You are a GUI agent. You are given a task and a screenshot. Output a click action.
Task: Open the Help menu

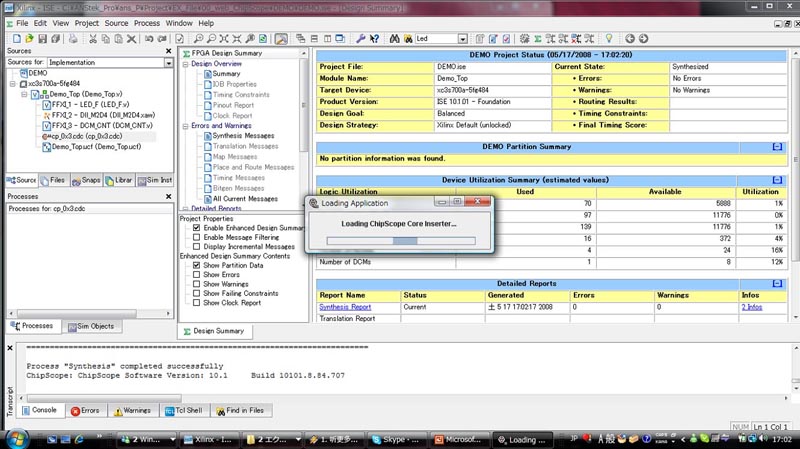click(x=206, y=23)
